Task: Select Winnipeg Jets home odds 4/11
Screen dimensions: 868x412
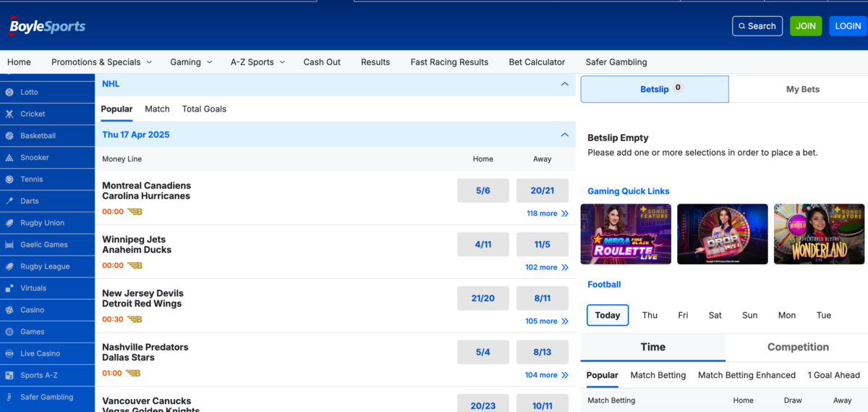Action: coord(483,245)
